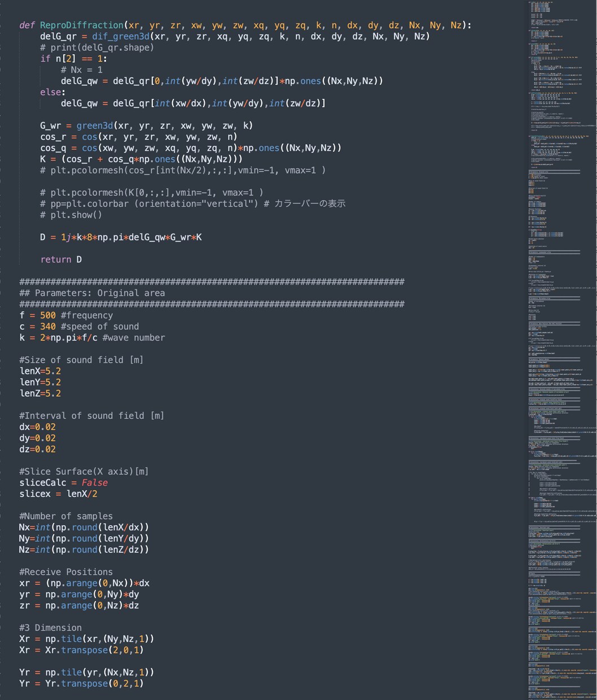This screenshot has width=597, height=700.
Task: Click the 'Yr = Yr.transpose(0,2,1)' line
Action: (81, 684)
